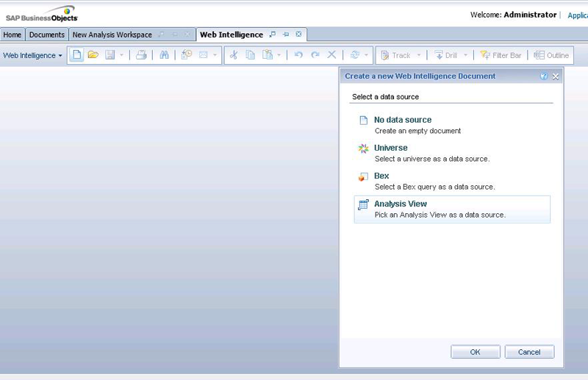Open the Save dropdown arrow

[121, 55]
